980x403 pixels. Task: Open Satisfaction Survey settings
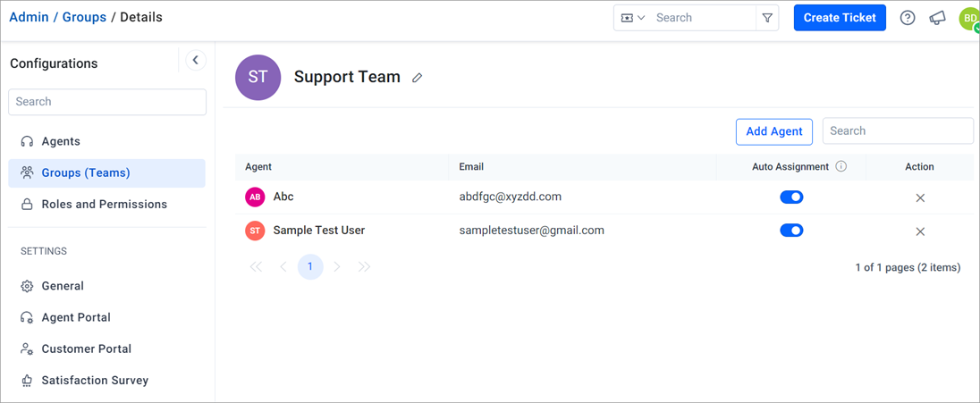click(x=107, y=380)
